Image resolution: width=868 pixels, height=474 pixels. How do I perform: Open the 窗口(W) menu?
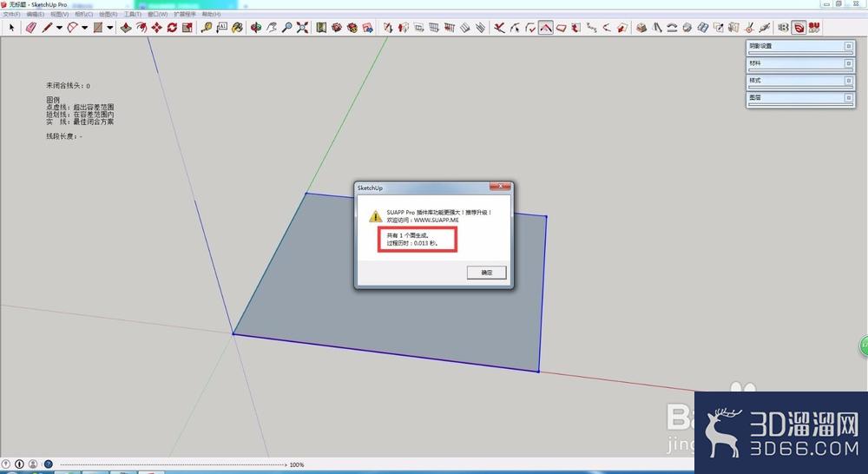click(x=158, y=14)
